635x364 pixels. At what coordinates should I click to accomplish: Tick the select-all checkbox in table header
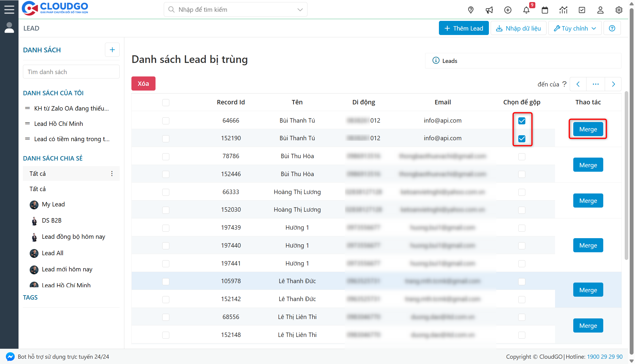point(166,103)
